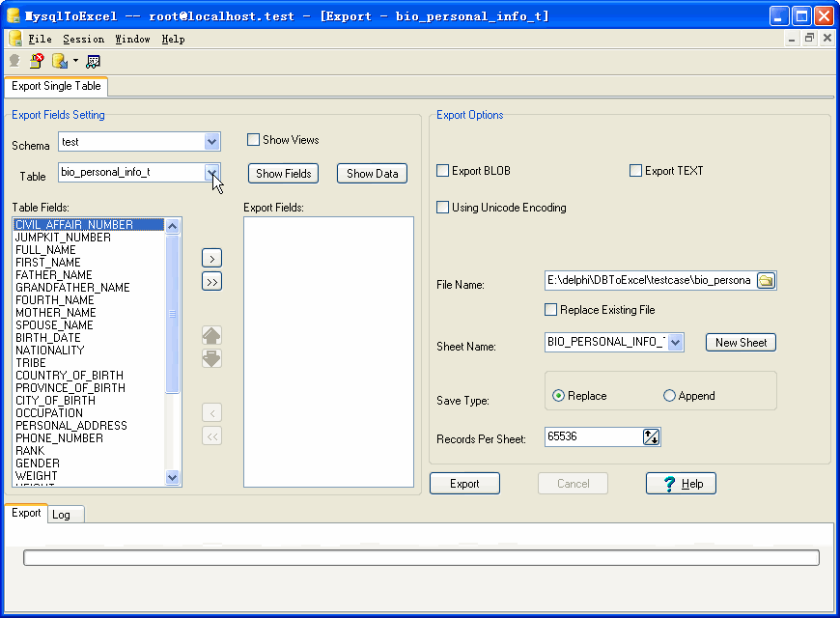The height and width of the screenshot is (618, 840).
Task: Click the Records Per Sheet spinner icon
Action: (x=652, y=436)
